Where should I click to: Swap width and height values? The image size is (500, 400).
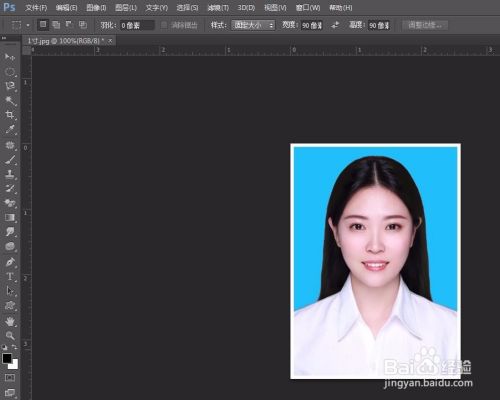(336, 25)
